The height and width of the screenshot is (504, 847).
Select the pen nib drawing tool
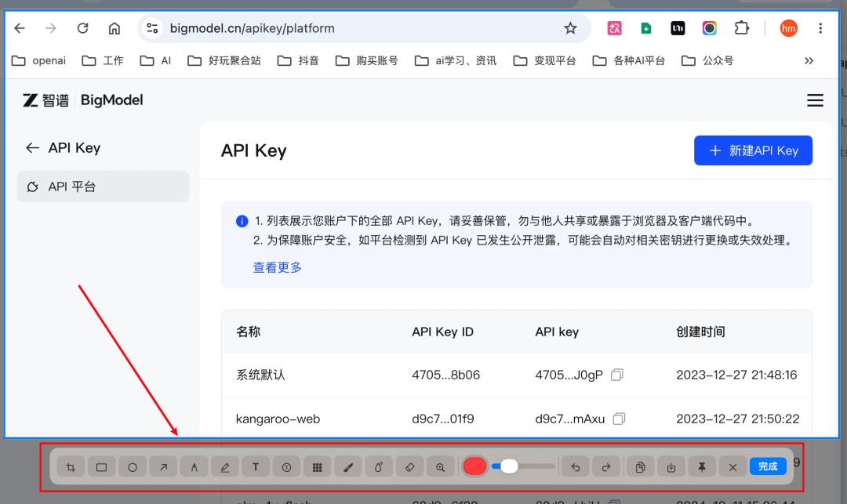pos(194,467)
